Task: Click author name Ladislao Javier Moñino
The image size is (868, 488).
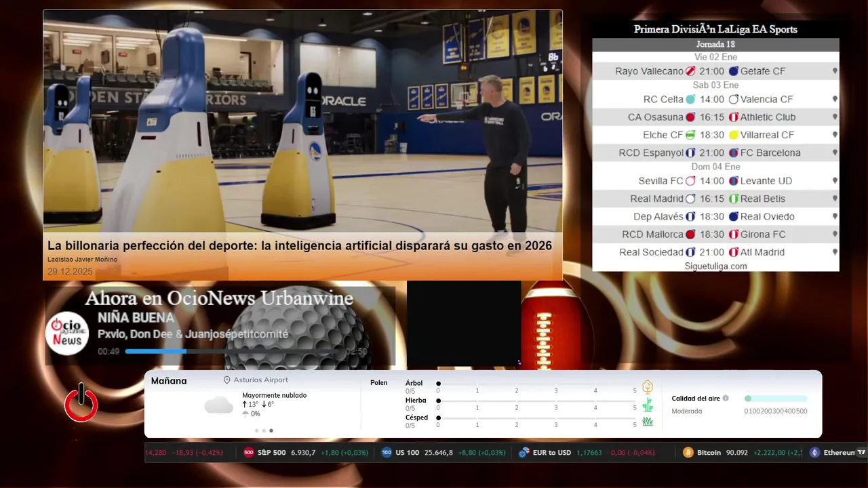Action: tap(82, 260)
